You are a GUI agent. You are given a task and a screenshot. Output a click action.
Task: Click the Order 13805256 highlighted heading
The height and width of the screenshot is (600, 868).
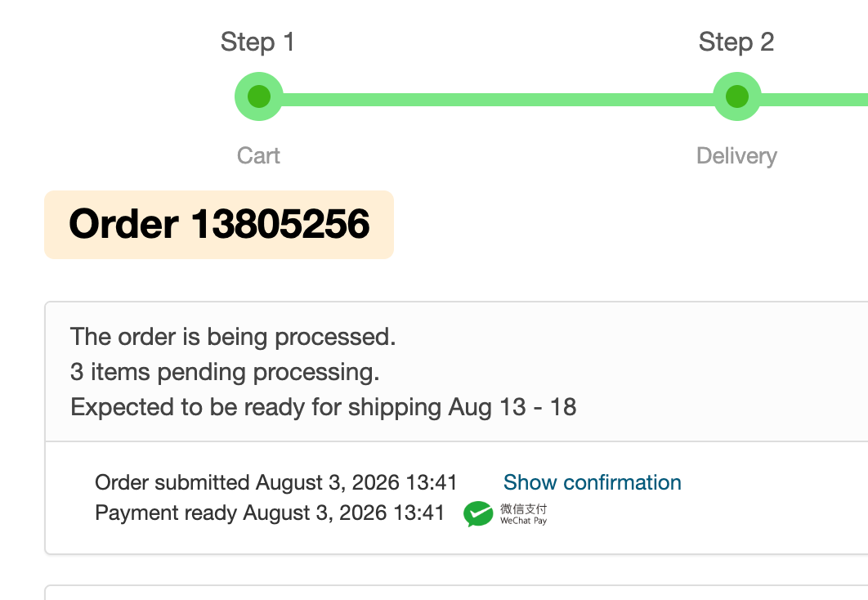tap(219, 224)
